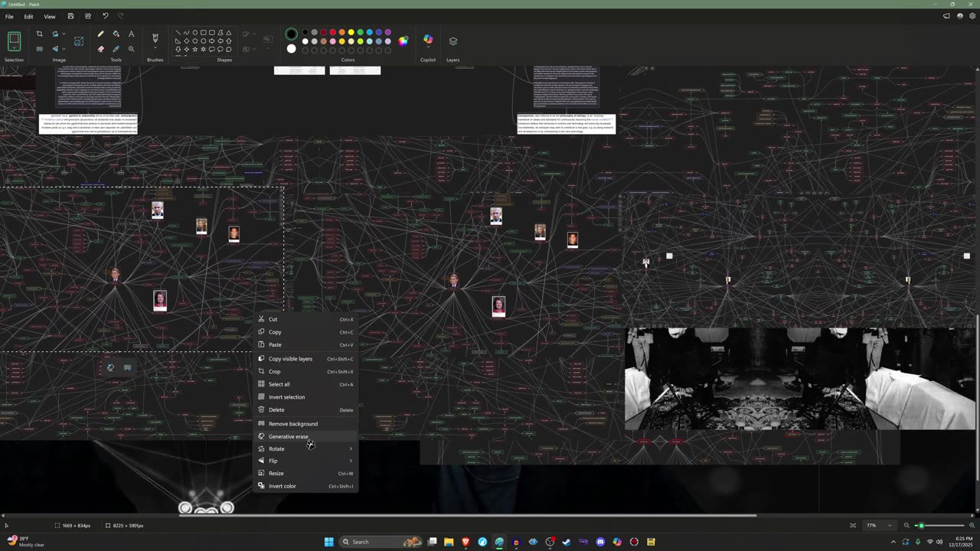
Task: Choose Generative erase in context menu
Action: (305, 436)
